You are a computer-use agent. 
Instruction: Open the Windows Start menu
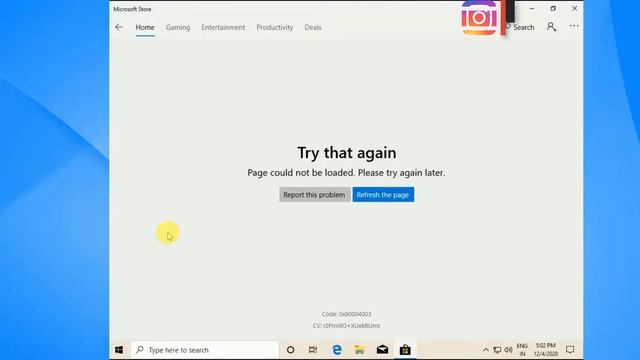pos(119,350)
